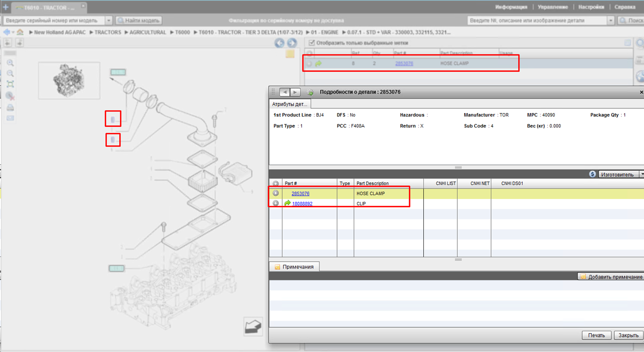Send the diagram with the envelope icon
This screenshot has height=352, width=644.
[10, 118]
